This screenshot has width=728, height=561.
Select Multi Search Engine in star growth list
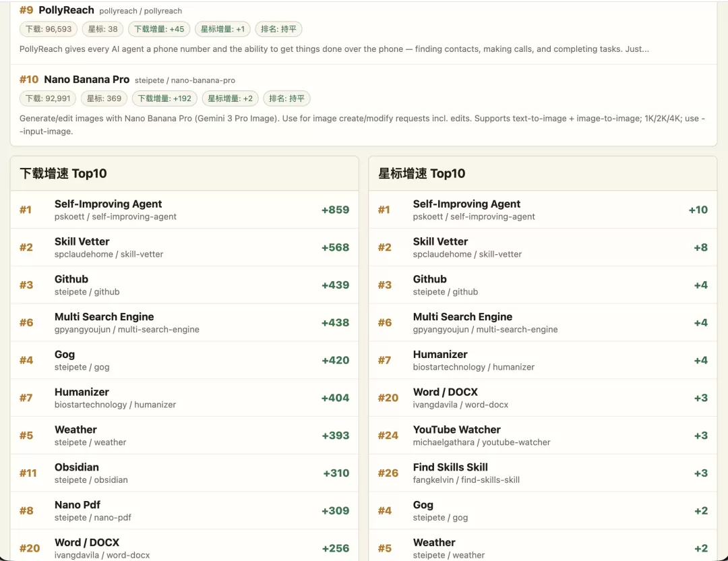pyautogui.click(x=543, y=322)
